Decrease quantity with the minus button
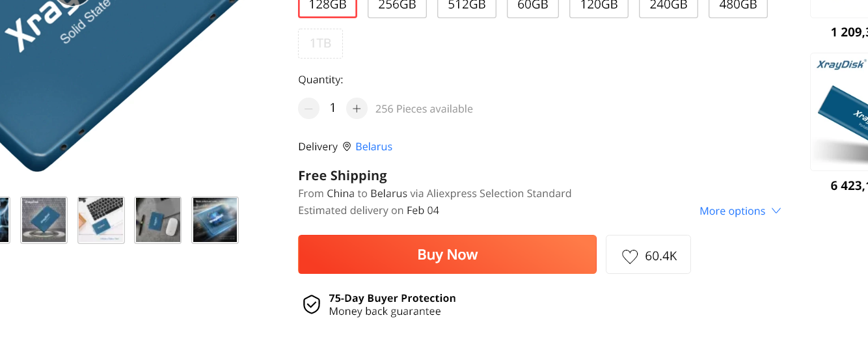Screen dimensions: 868x350 click(x=308, y=109)
